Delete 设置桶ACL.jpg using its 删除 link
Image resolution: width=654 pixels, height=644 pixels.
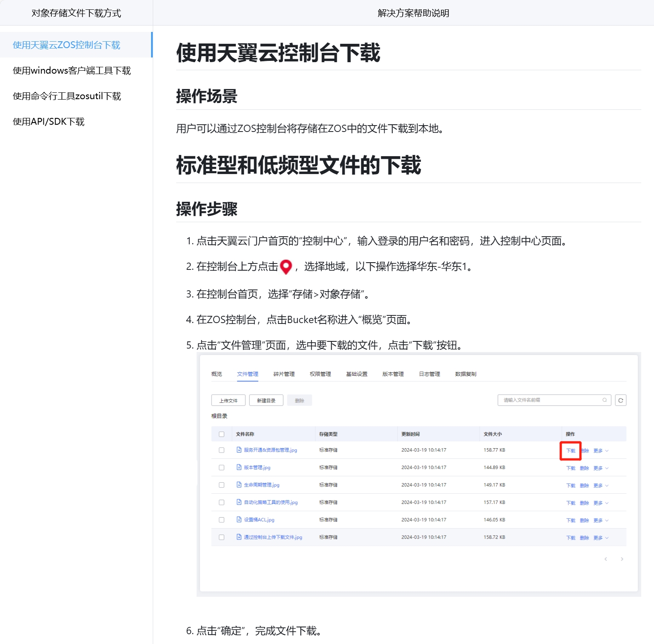coord(584,521)
